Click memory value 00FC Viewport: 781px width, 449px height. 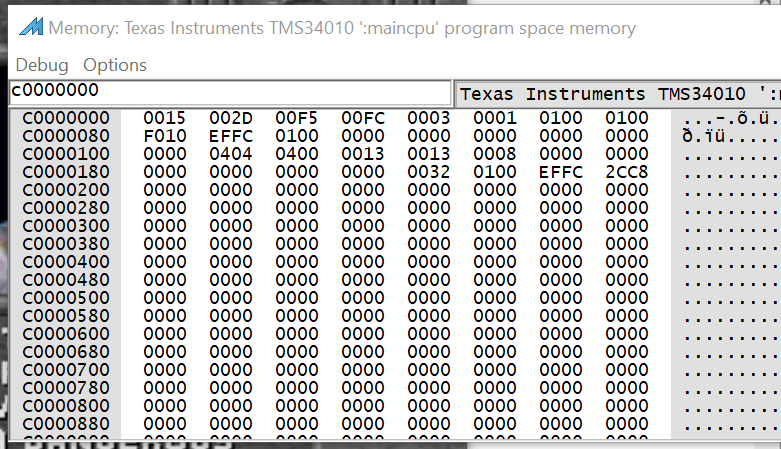(x=363, y=118)
